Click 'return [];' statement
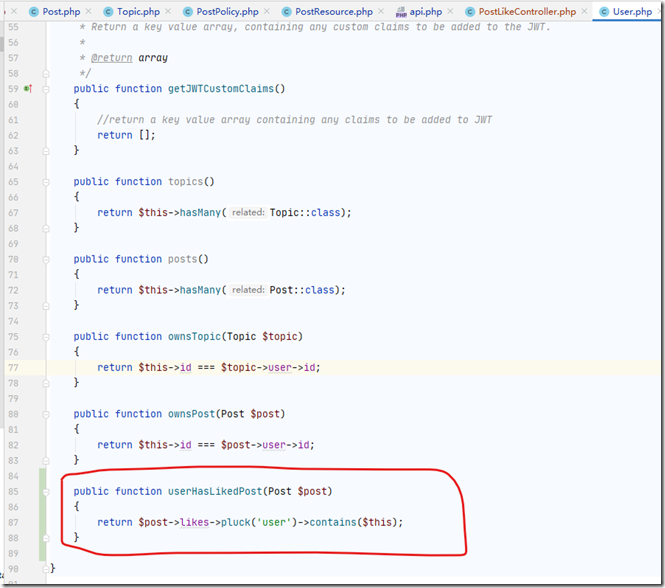This screenshot has width=665, height=588. click(x=126, y=135)
